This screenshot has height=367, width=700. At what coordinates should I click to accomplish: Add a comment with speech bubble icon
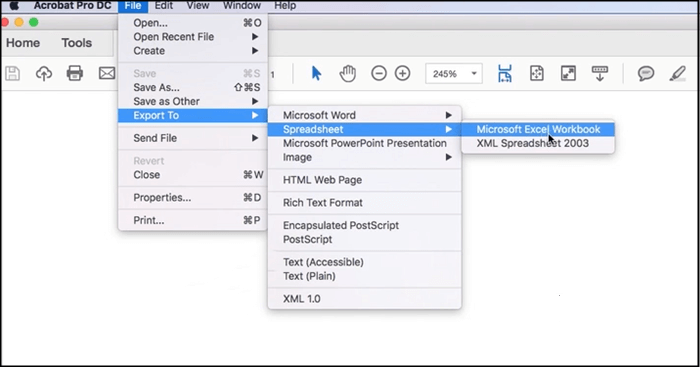point(646,73)
